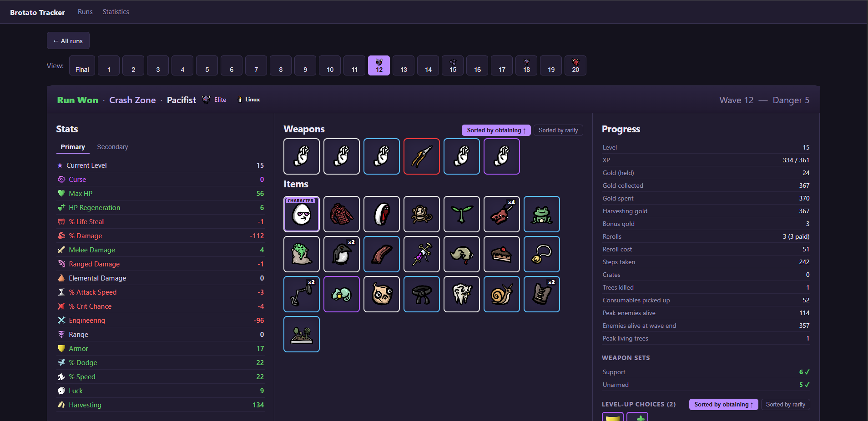This screenshot has height=421, width=868.
Task: Click the % Dodge stat row
Action: point(161,363)
